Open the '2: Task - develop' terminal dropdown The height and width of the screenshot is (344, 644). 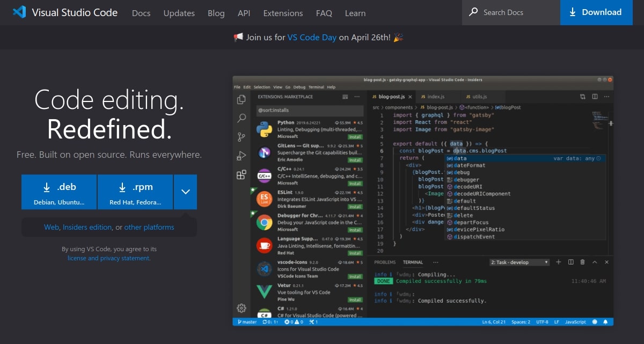pyautogui.click(x=519, y=262)
